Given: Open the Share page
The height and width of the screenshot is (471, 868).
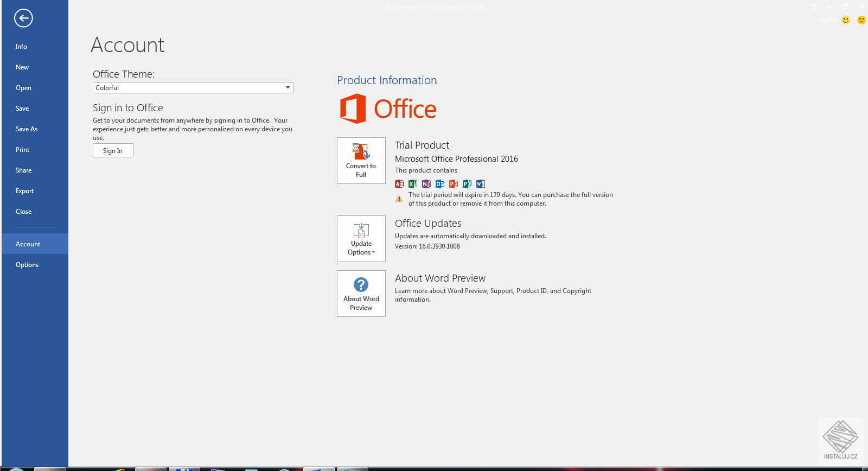Looking at the screenshot, I should click(x=35, y=170).
